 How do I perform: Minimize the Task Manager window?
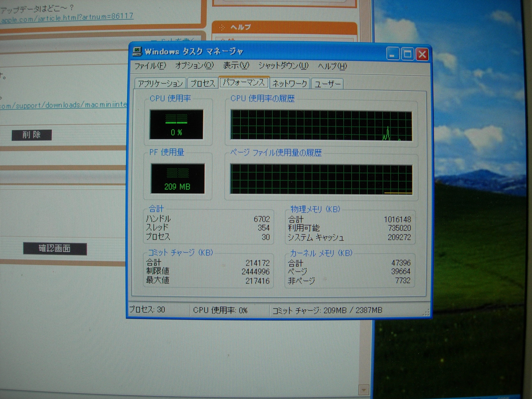[393, 54]
